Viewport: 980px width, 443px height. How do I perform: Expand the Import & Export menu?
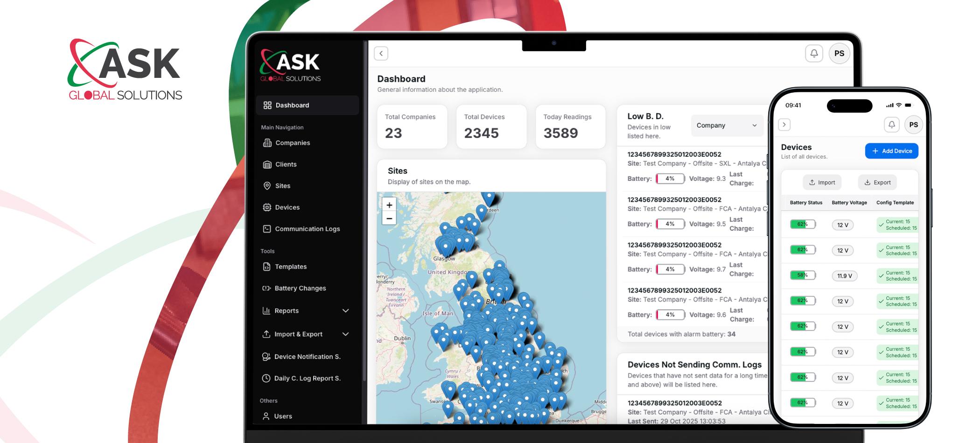(x=298, y=334)
